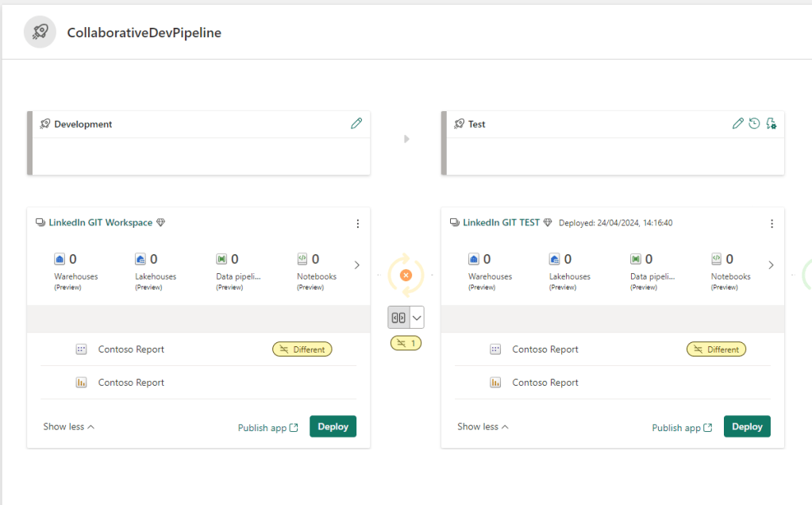Screen dimensions: 812x505
Task: Click Warehouses icon in LinkedIn GIT Workspace
Action: [x=60, y=259]
